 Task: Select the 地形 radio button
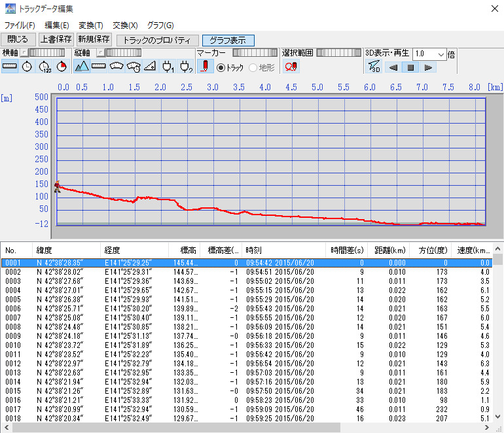253,67
